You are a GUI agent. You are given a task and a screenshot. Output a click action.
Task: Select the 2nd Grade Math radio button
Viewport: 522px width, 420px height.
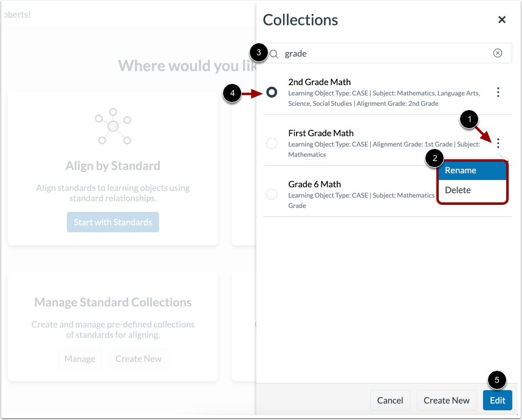(272, 92)
